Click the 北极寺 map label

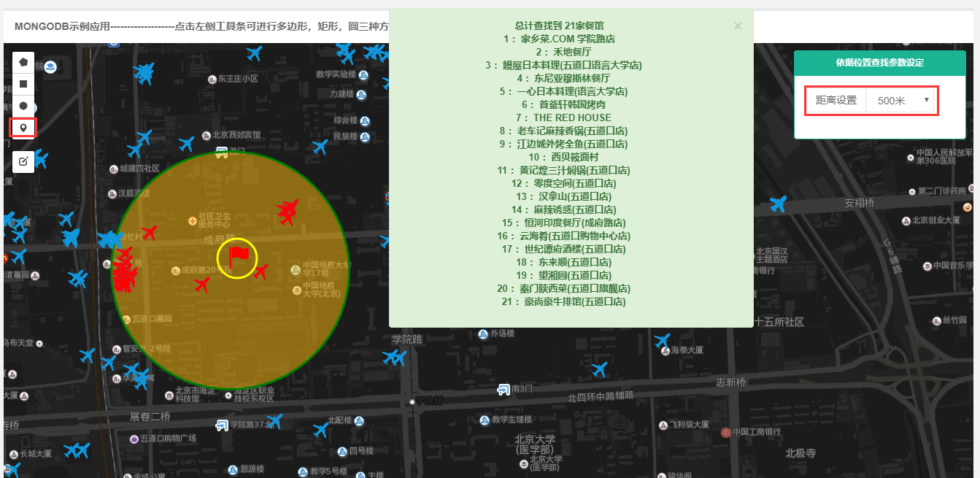coord(800,453)
